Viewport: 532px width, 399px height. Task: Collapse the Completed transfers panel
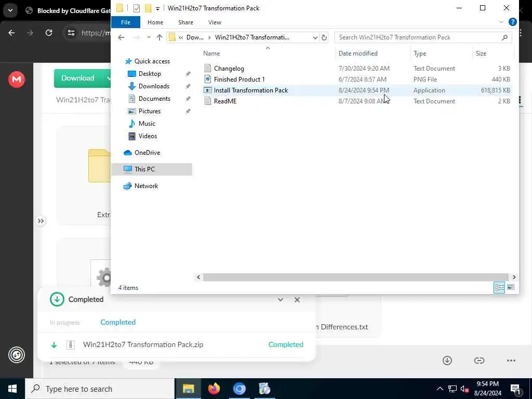click(x=280, y=300)
